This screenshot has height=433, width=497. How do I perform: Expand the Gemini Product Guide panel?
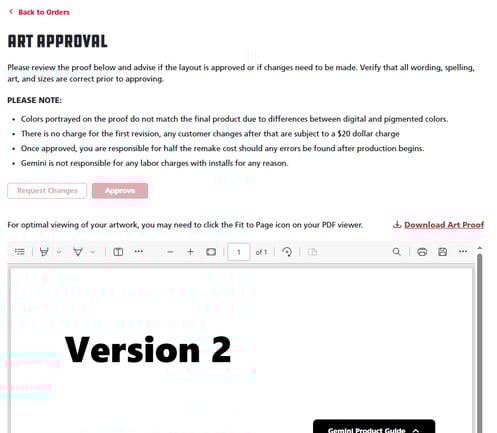(x=374, y=428)
